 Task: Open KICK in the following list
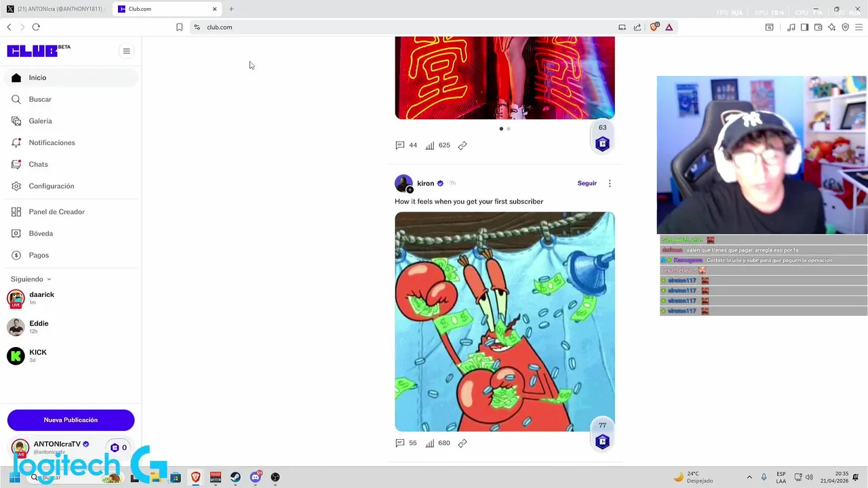(37, 356)
